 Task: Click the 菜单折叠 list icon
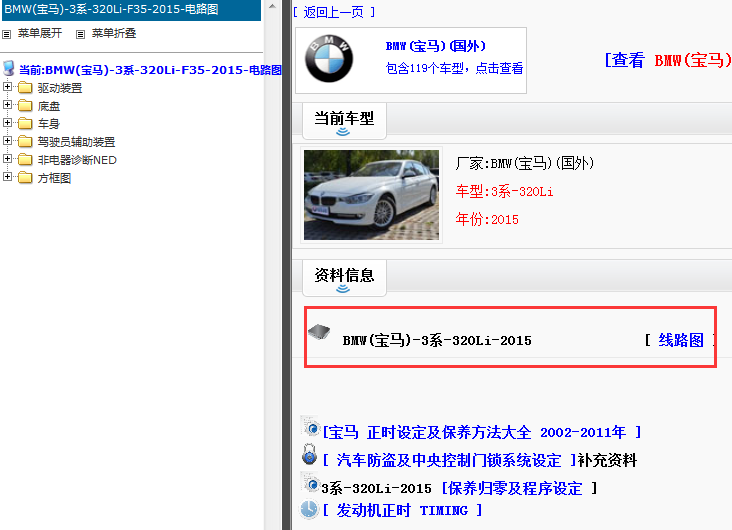tap(80, 34)
